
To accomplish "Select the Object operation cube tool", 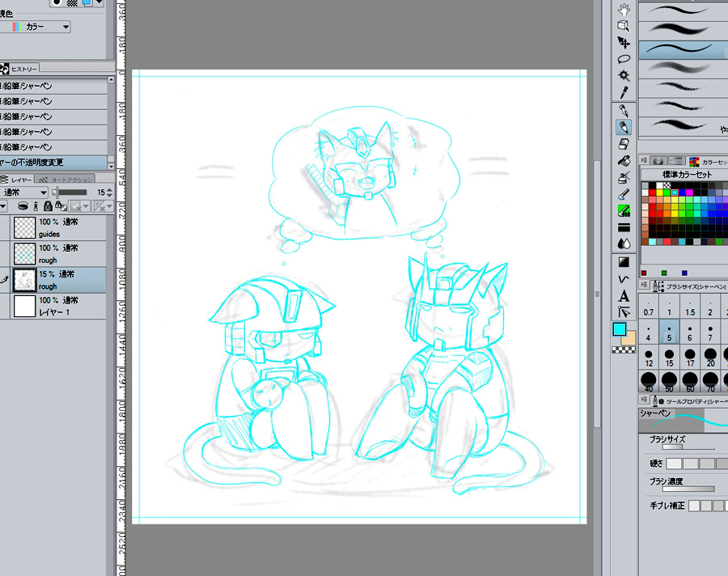I will (x=624, y=26).
